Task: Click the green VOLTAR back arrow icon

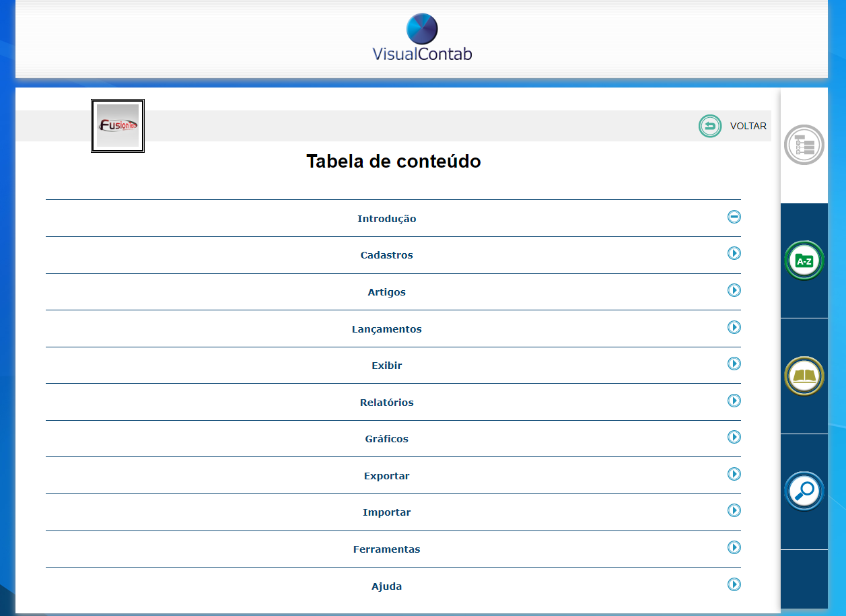Action: 709,126
